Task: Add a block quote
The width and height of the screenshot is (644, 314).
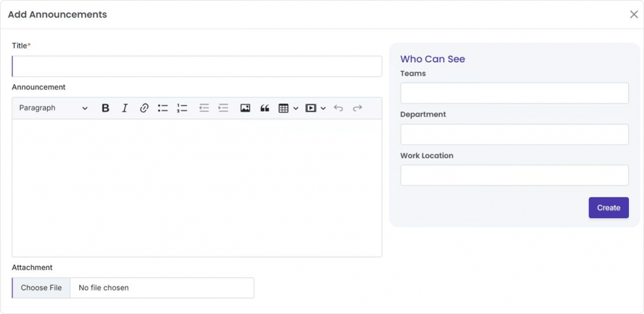Action: pos(265,108)
